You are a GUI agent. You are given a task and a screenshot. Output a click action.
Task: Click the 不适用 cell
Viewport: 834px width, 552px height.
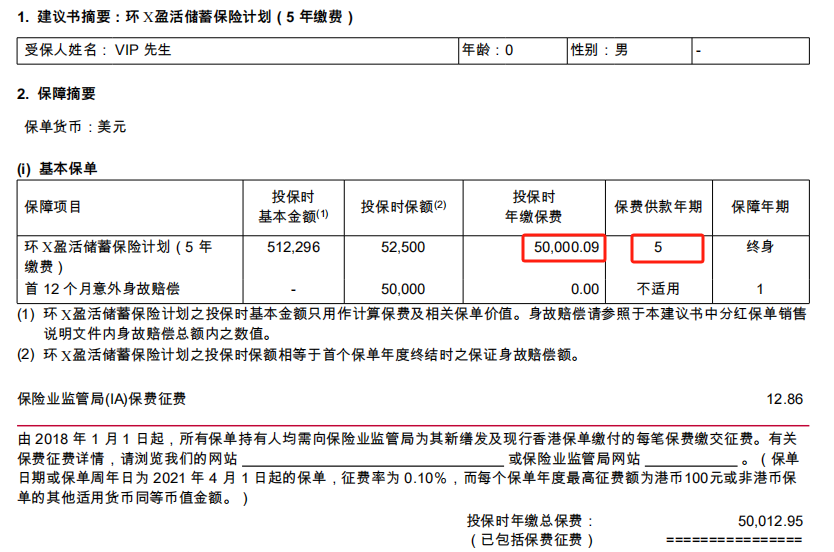(x=658, y=289)
